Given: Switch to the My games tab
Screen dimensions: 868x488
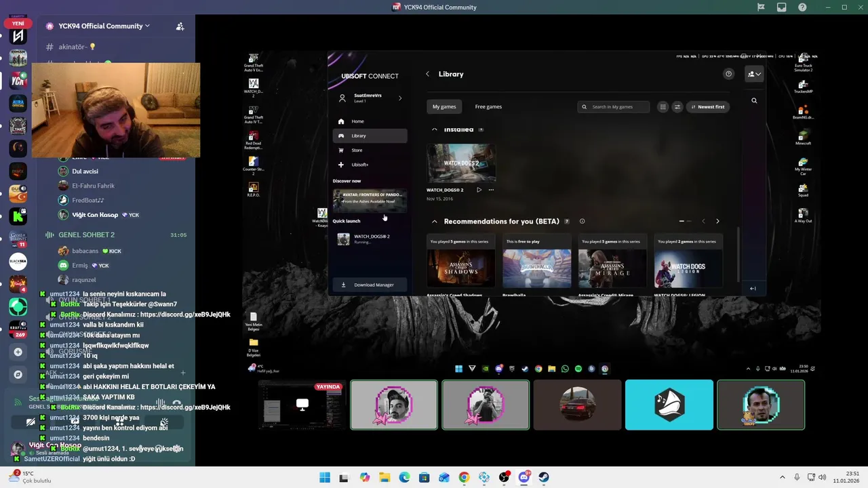Looking at the screenshot, I should coord(444,106).
